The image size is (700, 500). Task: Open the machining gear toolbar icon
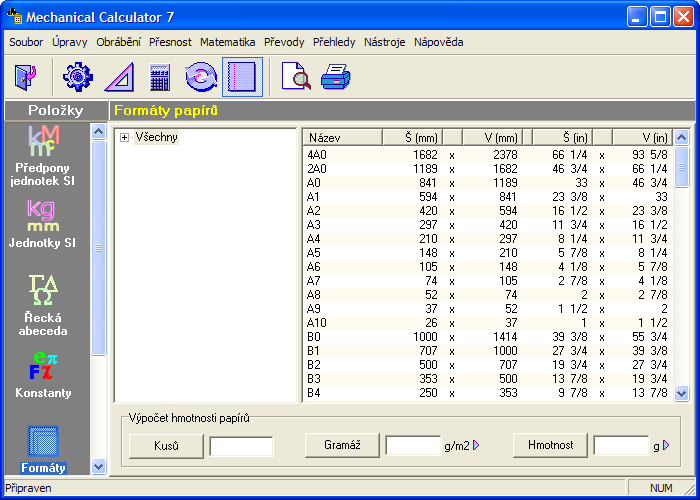[78, 77]
